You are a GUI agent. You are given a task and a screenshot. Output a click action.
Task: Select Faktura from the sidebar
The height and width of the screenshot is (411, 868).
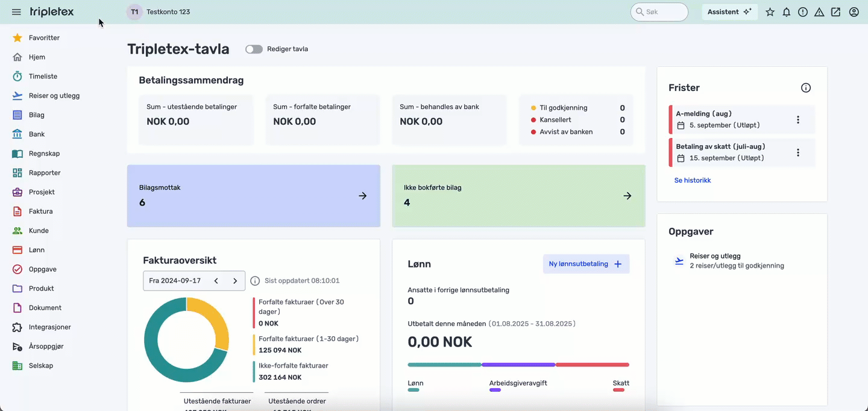(40, 212)
